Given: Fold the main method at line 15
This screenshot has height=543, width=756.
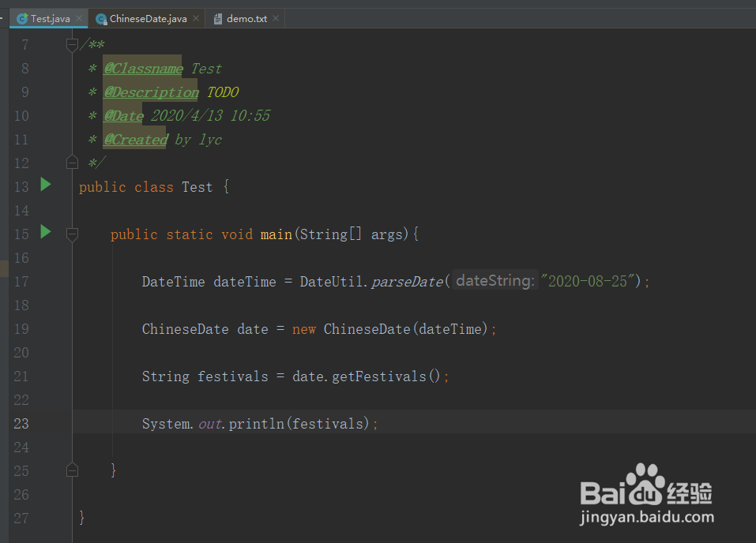Looking at the screenshot, I should pyautogui.click(x=72, y=234).
